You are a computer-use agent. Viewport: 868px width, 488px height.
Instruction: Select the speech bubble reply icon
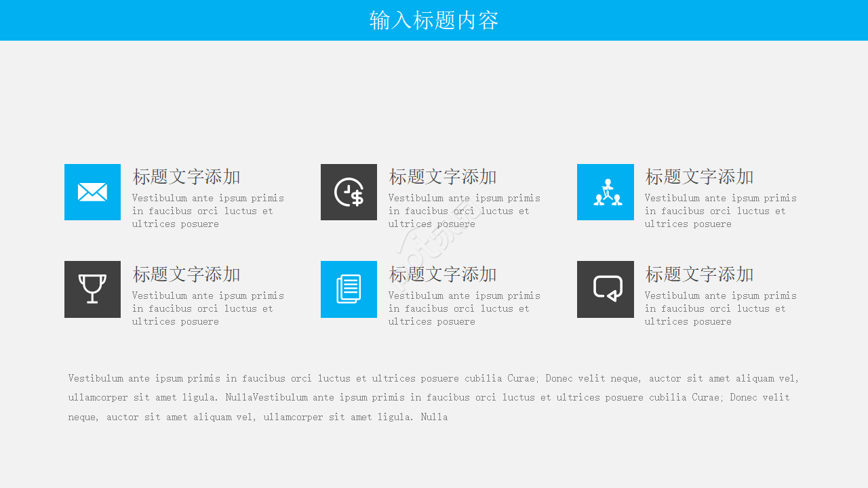(606, 289)
